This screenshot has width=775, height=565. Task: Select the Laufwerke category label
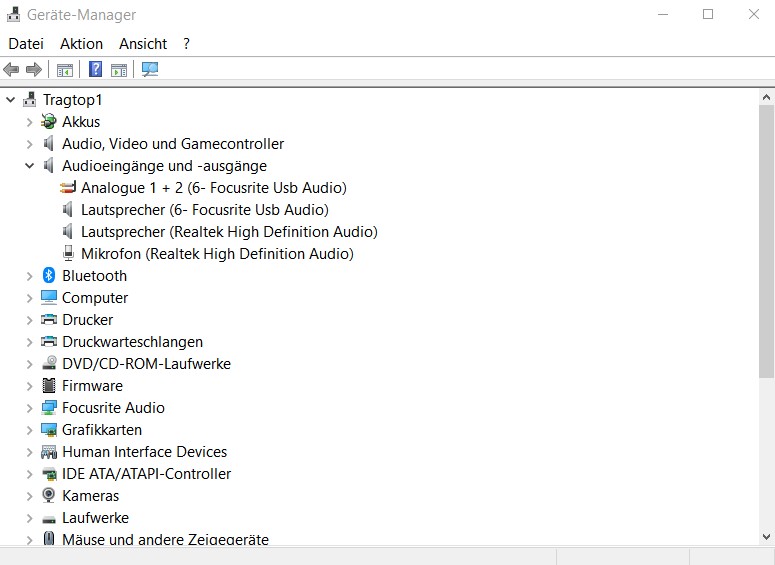pyautogui.click(x=95, y=518)
